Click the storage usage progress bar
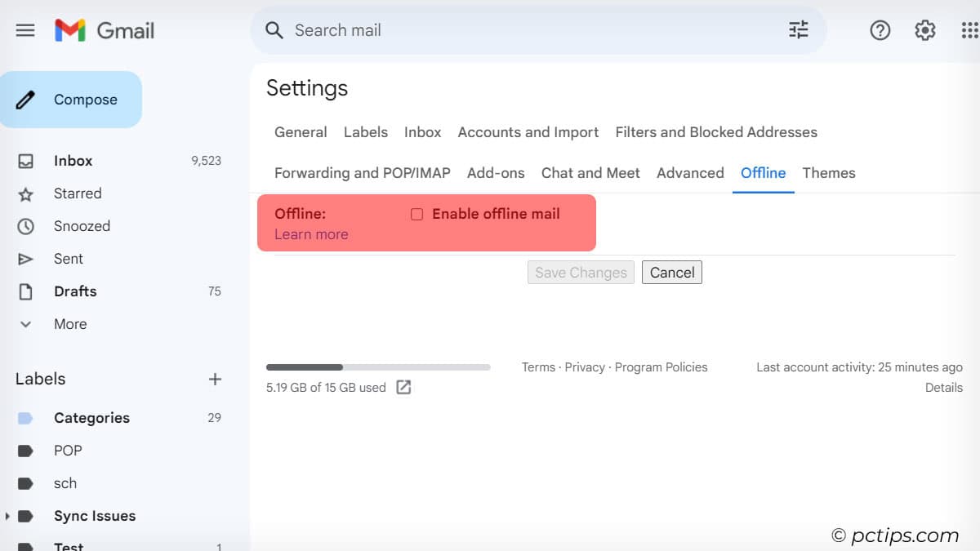Viewport: 980px width, 551px height. coord(378,367)
